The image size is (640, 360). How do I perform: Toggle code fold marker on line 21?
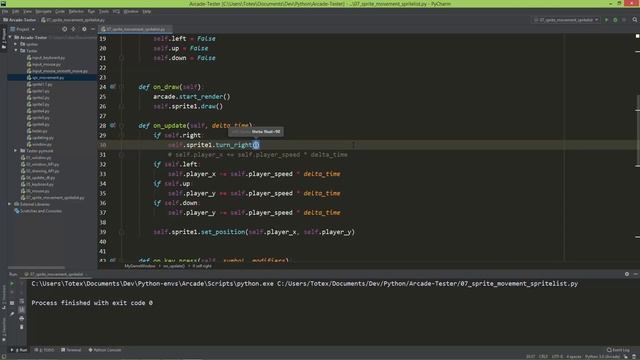[122, 58]
